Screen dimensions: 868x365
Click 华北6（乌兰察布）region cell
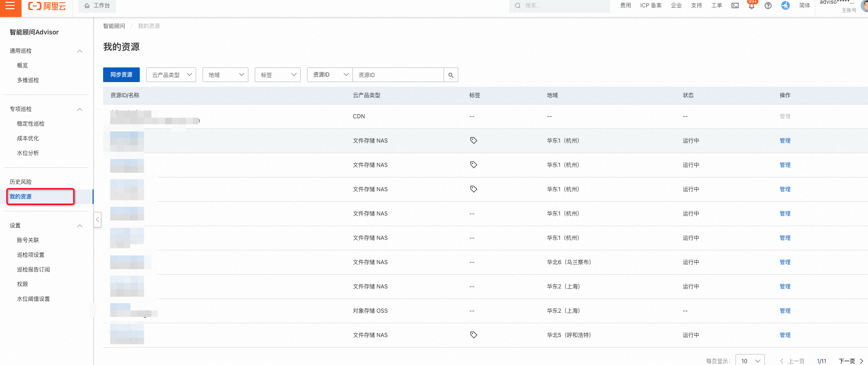[x=569, y=262]
